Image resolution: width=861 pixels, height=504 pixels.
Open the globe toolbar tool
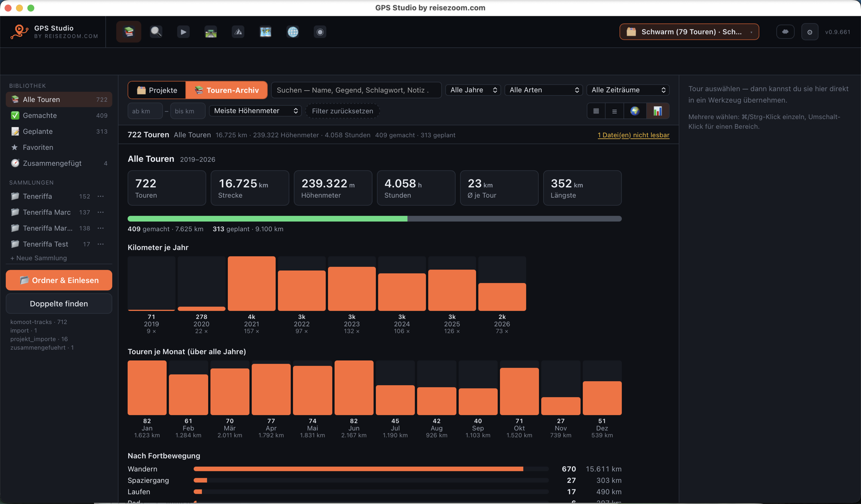coord(293,32)
